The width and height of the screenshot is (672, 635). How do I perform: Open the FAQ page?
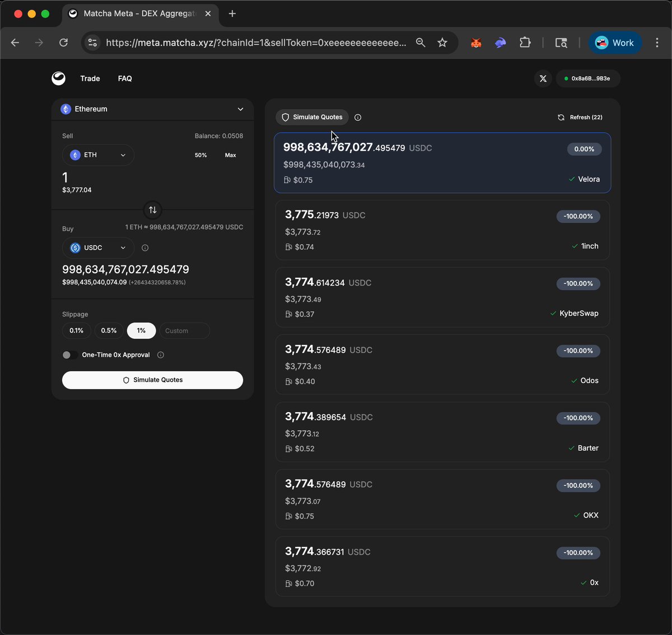125,78
